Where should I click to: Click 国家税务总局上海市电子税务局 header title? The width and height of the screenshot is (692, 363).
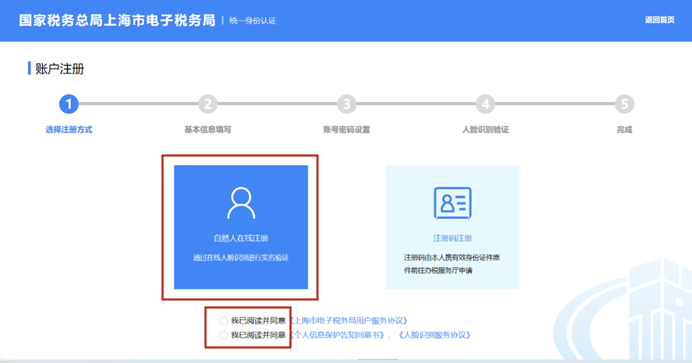[117, 20]
